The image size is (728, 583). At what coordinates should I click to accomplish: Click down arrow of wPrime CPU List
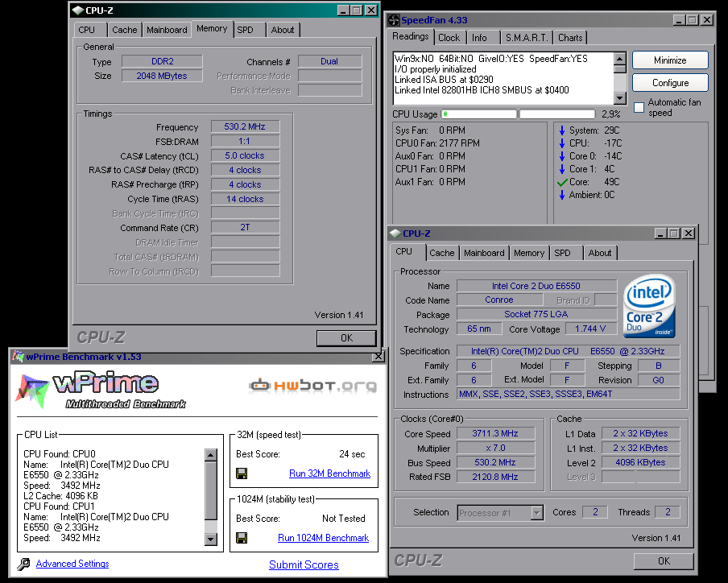pyautogui.click(x=211, y=539)
